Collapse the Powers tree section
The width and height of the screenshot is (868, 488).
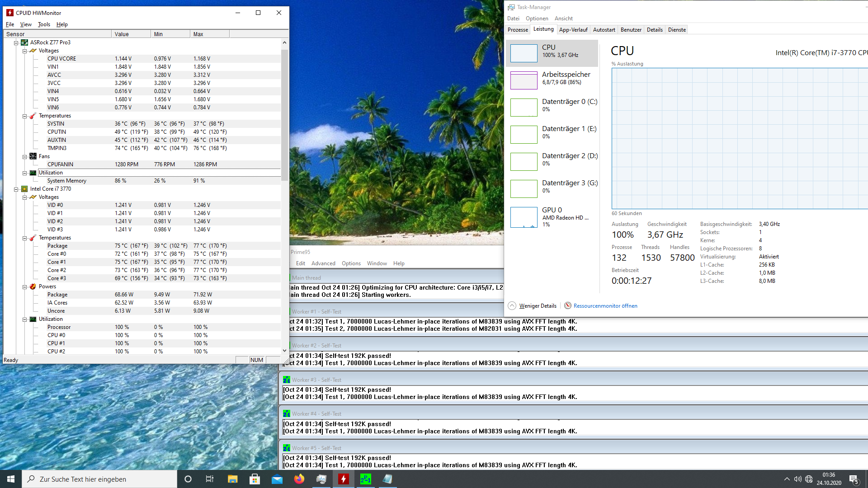25,286
